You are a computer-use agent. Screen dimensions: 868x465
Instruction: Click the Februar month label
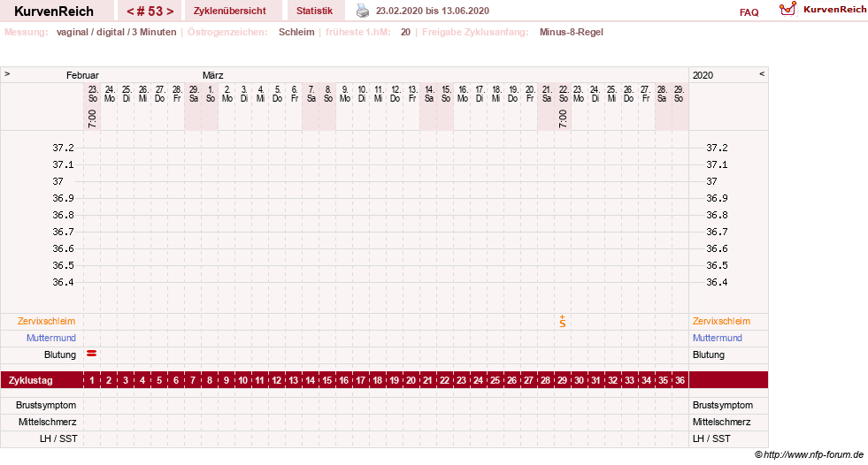[82, 75]
